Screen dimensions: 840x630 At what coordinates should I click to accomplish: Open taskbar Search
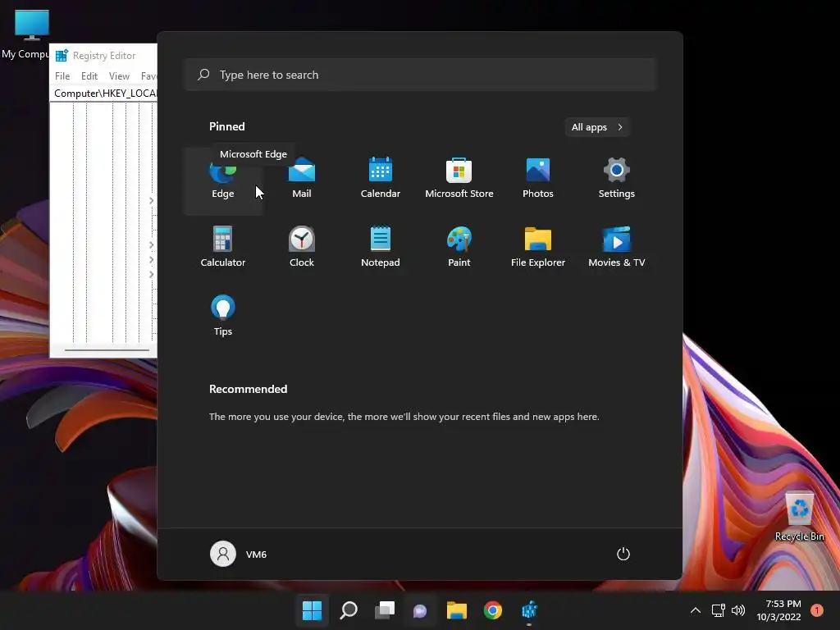tap(348, 610)
